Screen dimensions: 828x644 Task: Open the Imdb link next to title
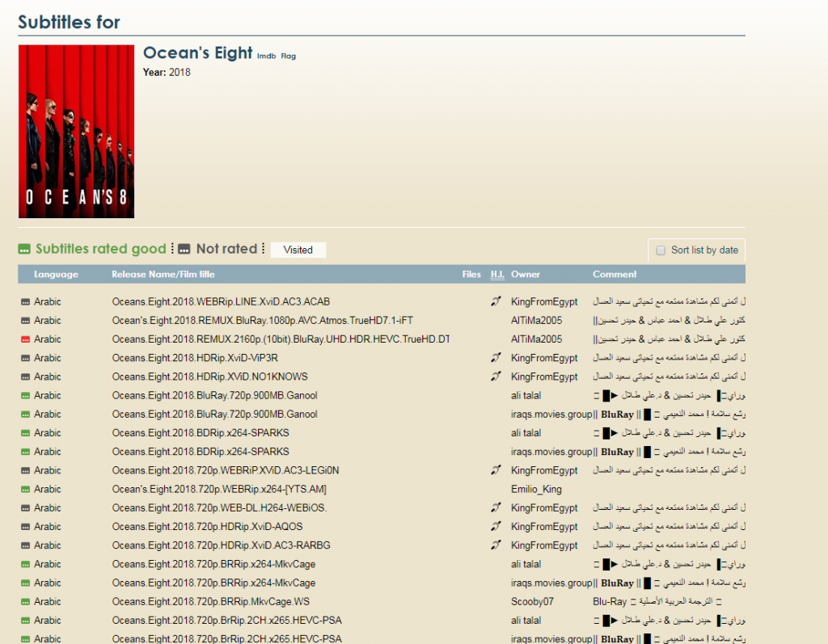click(x=266, y=57)
